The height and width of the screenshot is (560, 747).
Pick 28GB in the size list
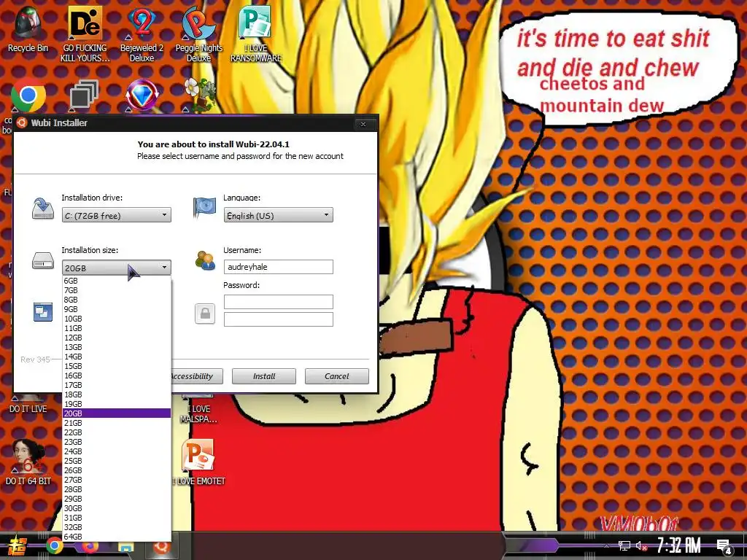[x=117, y=489]
